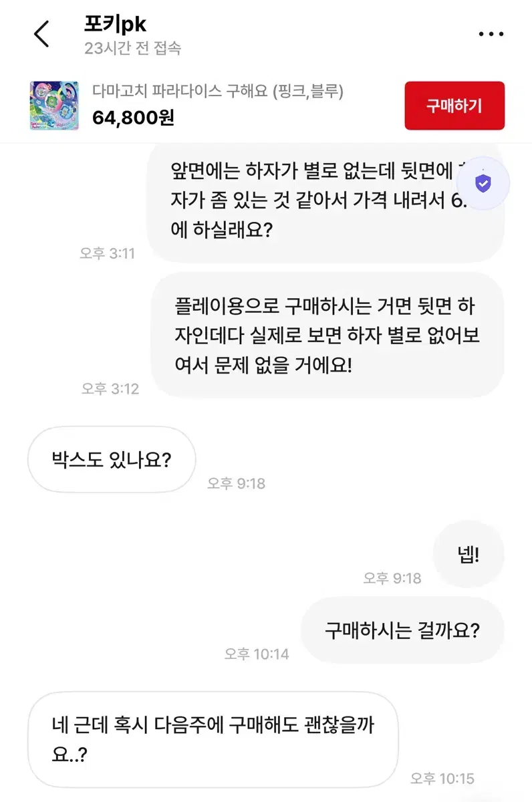This screenshot has width=532, height=802.
Task: Tap the 넵! reply bubble
Action: 469,555
